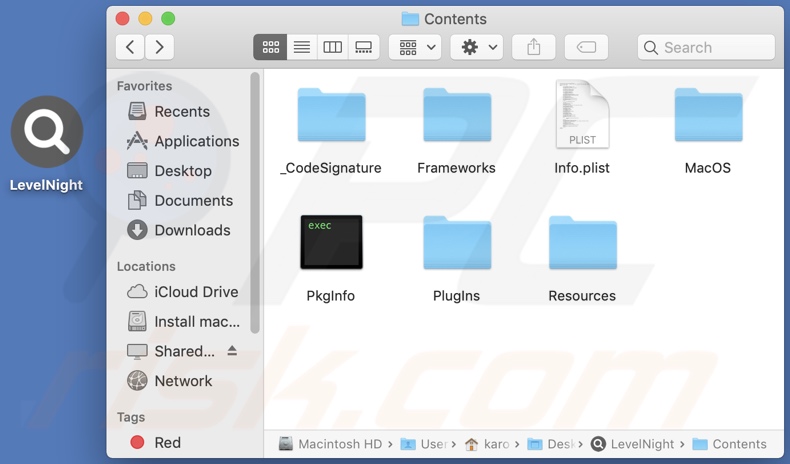Open the group-by arrangement dropdown
The image size is (790, 464).
[415, 47]
